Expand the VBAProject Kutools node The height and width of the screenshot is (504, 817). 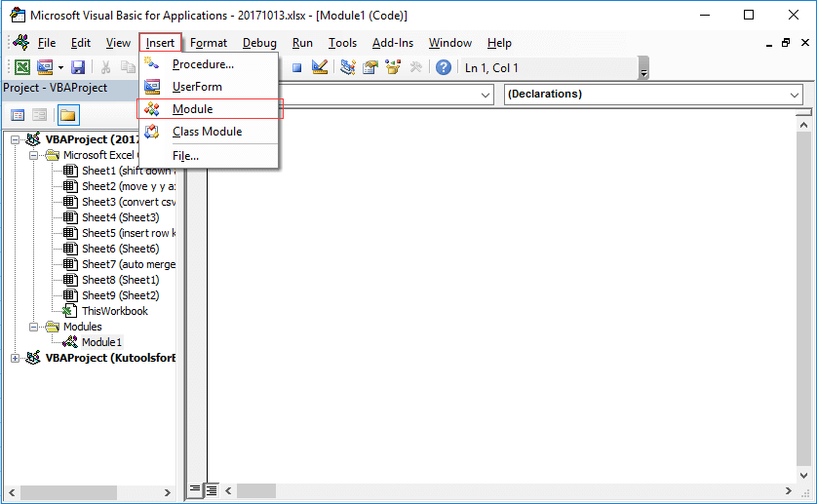(x=15, y=358)
